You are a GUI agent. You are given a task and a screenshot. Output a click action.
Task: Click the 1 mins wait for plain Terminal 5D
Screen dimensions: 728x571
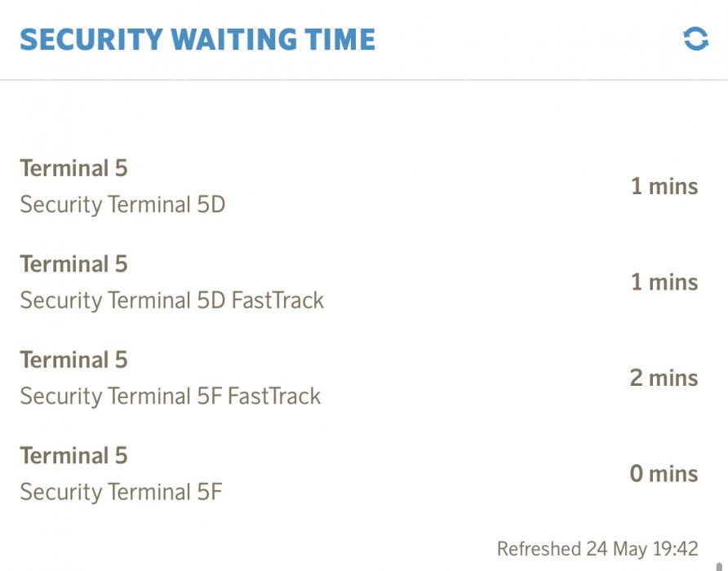[664, 187]
